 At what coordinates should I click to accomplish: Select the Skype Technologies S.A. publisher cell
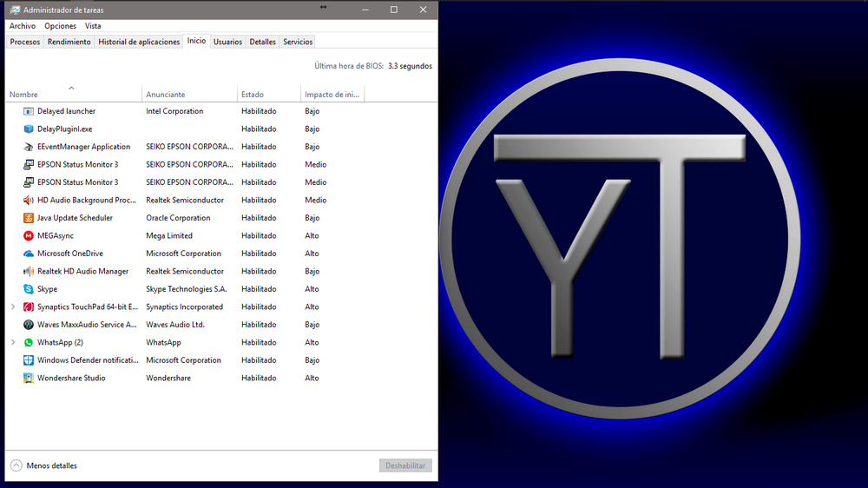pos(187,288)
